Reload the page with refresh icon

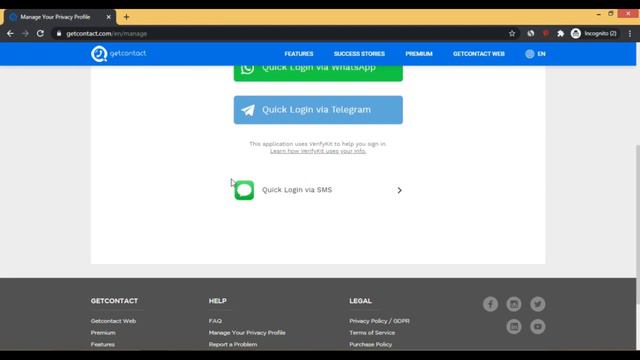coord(40,33)
